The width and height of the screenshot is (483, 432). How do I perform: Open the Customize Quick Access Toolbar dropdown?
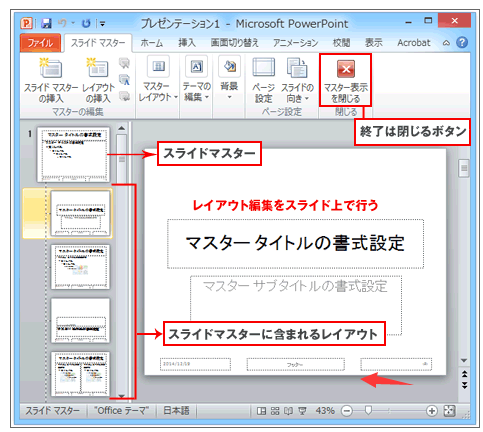[102, 24]
